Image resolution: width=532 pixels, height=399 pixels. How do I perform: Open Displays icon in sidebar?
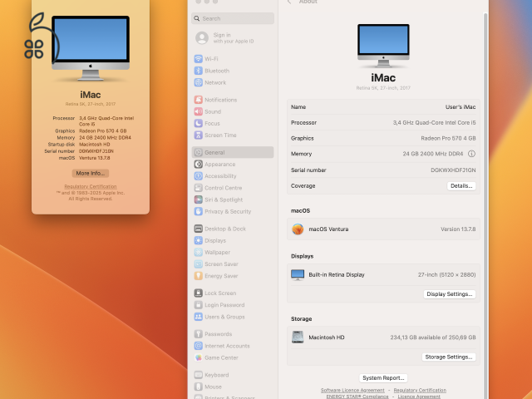pos(199,240)
